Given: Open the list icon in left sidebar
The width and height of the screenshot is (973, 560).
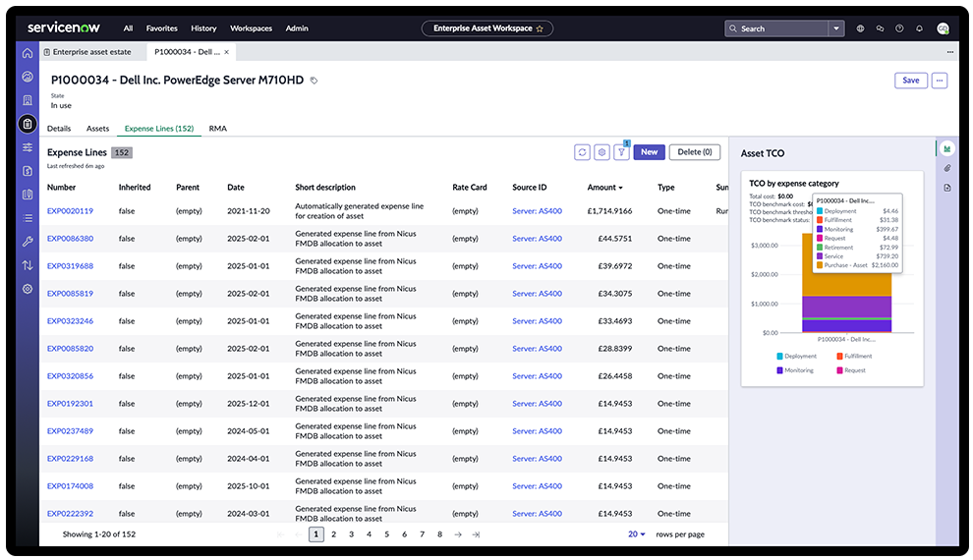Looking at the screenshot, I should [28, 218].
